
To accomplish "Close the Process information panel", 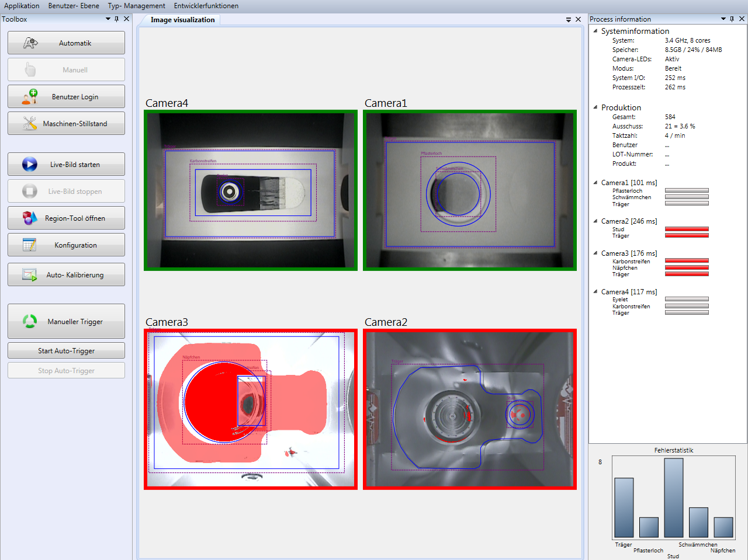I will coord(742,19).
